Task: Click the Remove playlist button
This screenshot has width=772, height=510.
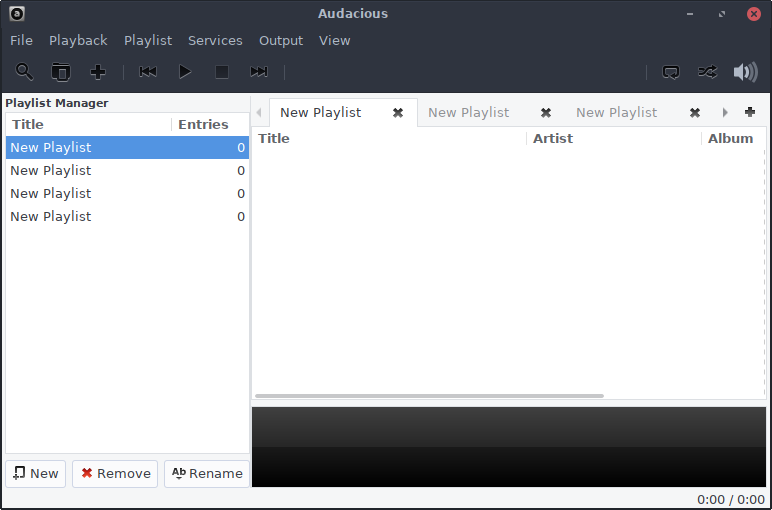Action: point(115,474)
